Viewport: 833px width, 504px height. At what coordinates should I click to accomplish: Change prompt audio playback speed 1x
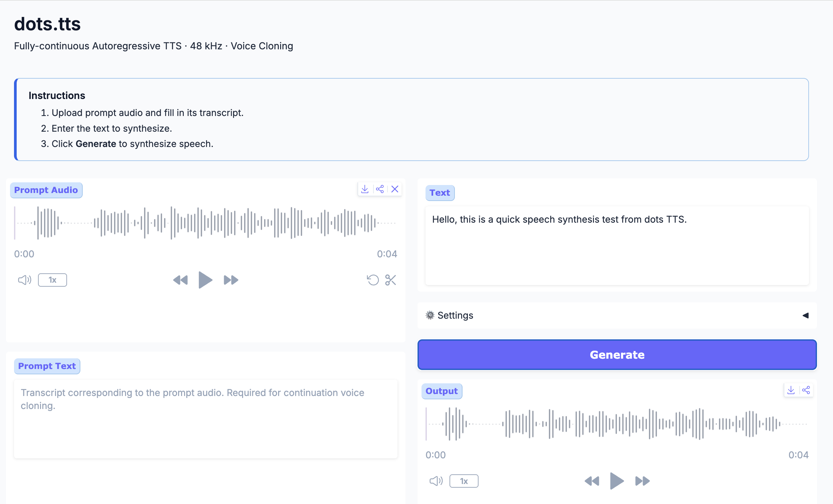tap(52, 280)
